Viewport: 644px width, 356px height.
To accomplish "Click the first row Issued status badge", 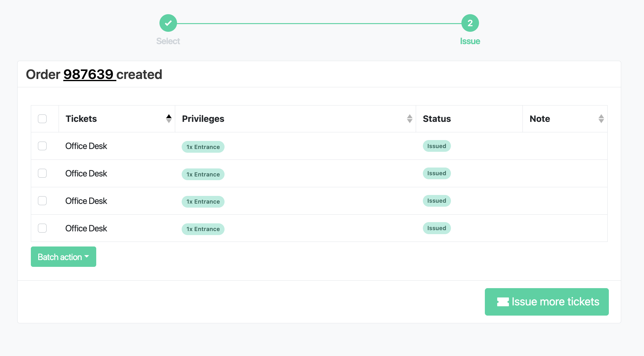I will (x=437, y=146).
